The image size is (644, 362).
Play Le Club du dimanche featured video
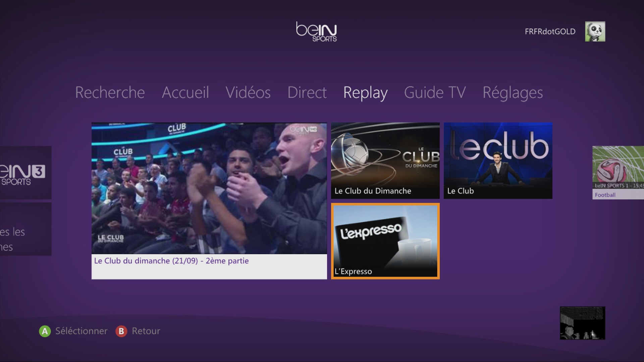pos(209,188)
